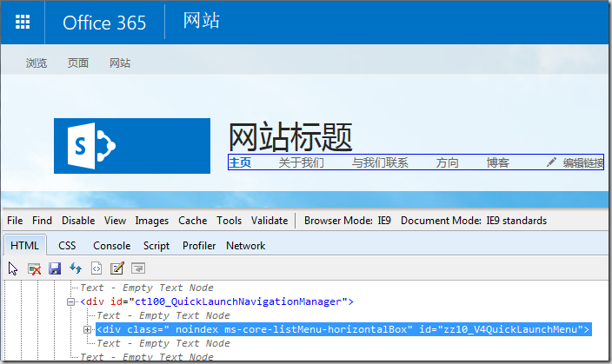Click the 博客 navigation link
The width and height of the screenshot is (612, 364).
click(x=497, y=162)
